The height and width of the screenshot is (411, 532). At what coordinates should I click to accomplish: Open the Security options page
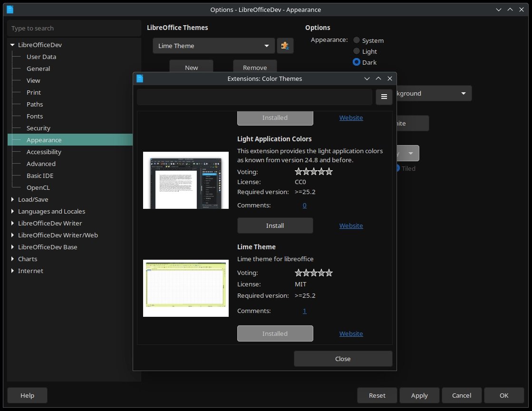38,128
